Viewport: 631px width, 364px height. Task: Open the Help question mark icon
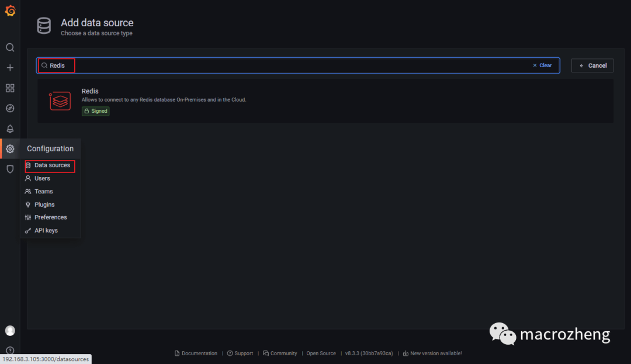click(10, 351)
